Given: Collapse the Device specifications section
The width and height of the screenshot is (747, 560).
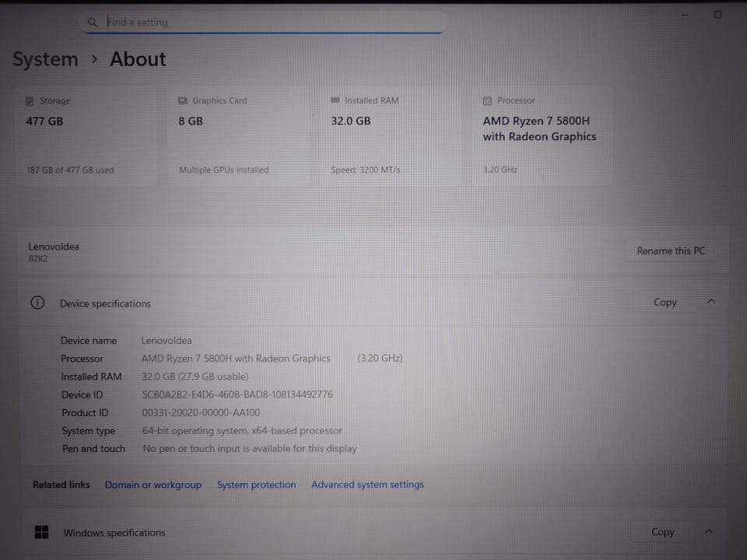Looking at the screenshot, I should click(x=711, y=302).
